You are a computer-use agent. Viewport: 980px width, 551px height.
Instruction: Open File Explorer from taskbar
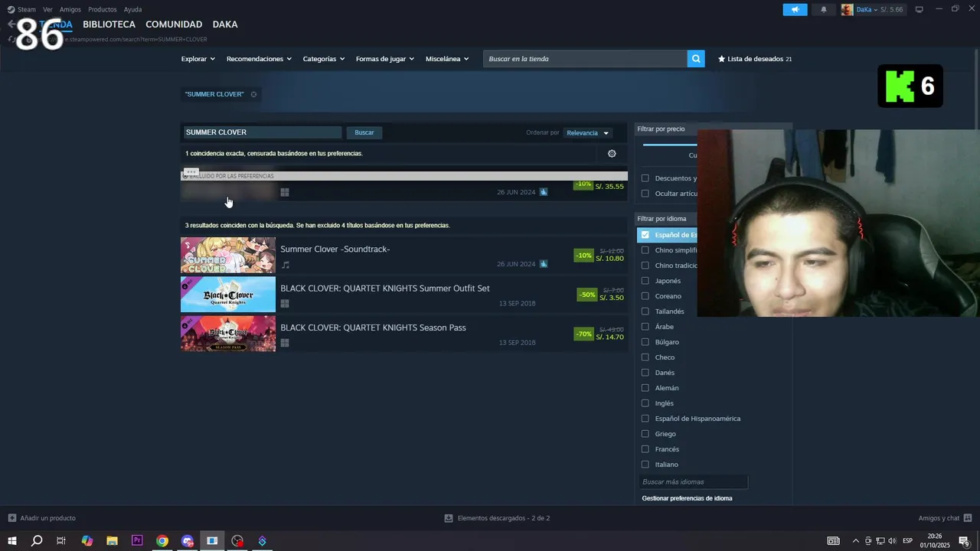pos(112,541)
